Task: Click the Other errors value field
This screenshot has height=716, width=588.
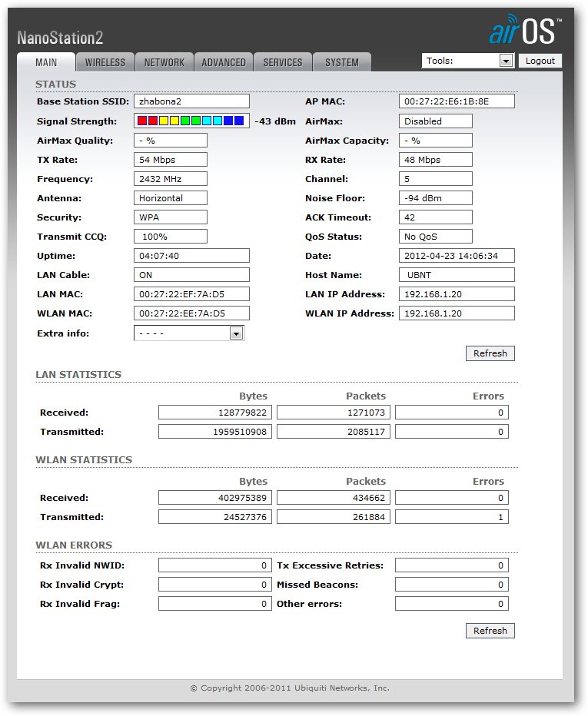Action: coord(452,604)
